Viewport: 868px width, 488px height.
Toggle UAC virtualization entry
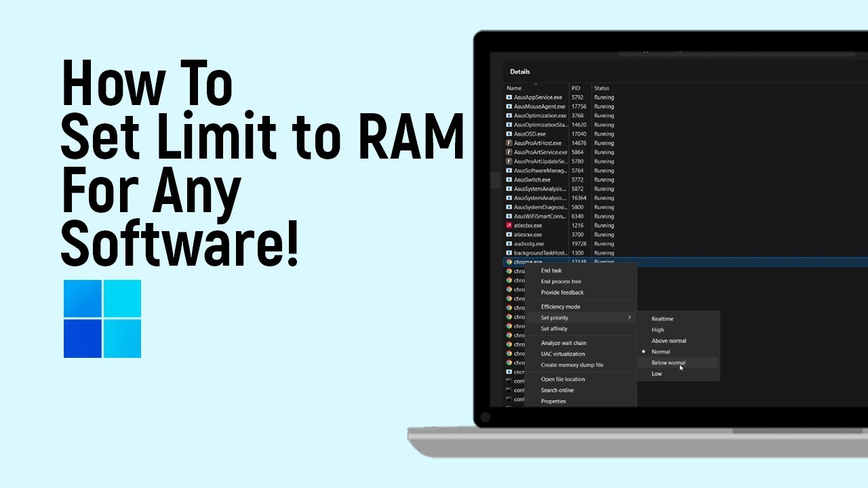(x=563, y=354)
